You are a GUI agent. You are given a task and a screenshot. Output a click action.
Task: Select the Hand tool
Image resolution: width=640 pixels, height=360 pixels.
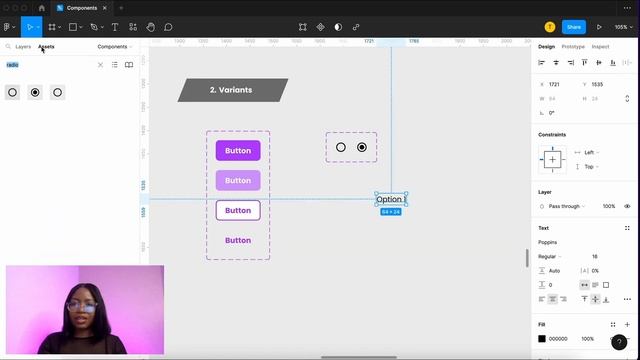pos(151,27)
